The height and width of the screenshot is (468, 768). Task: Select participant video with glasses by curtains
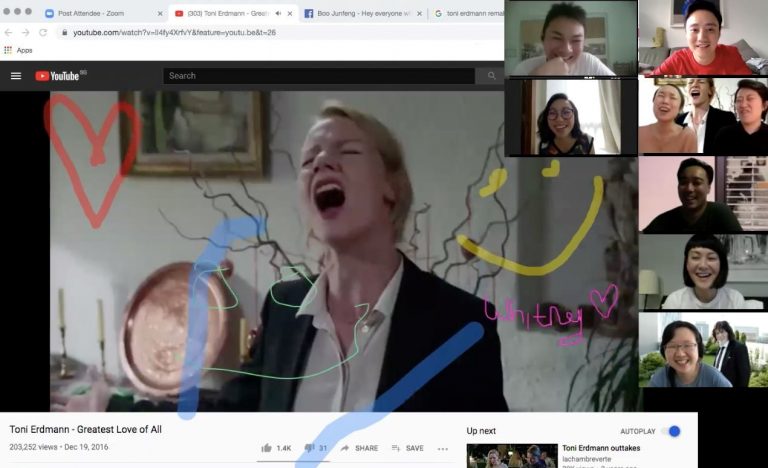571,118
